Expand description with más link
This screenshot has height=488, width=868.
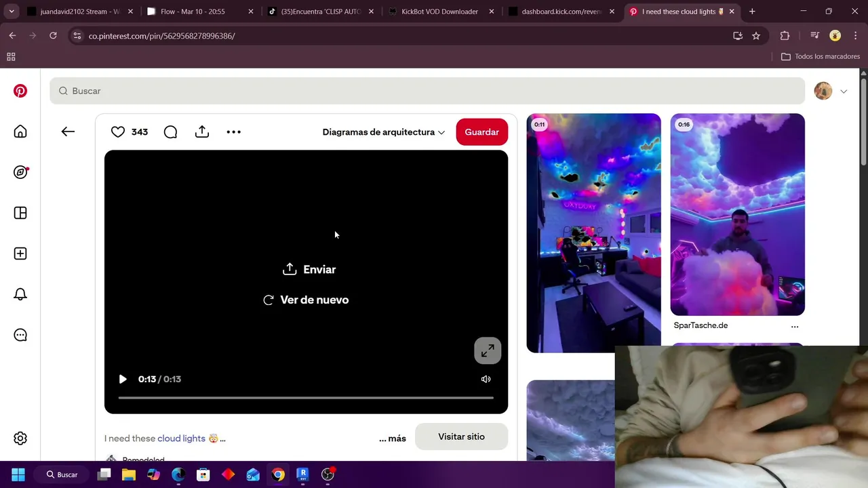click(393, 439)
